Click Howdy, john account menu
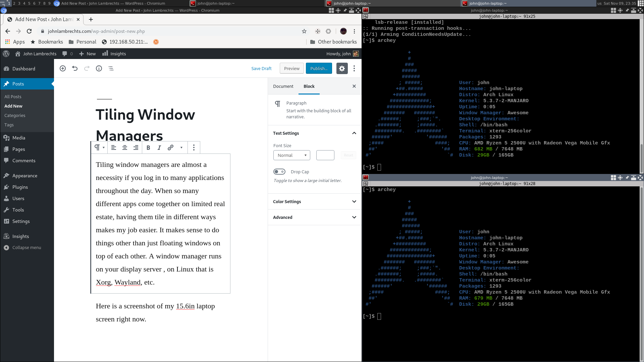The width and height of the screenshot is (644, 362). click(342, 54)
